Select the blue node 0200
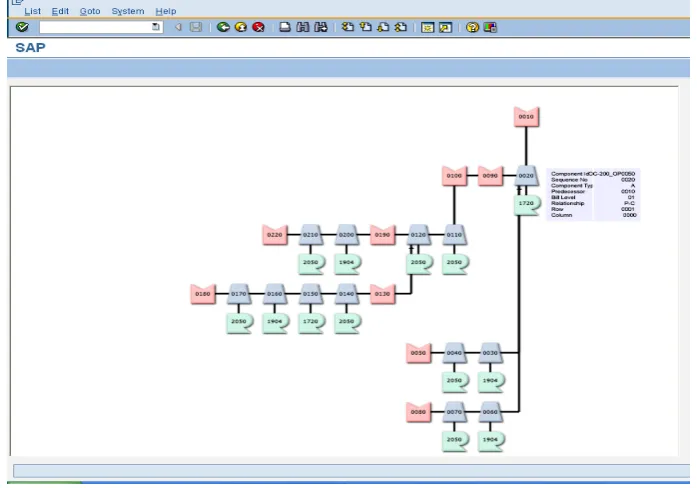697x488 pixels. (346, 235)
